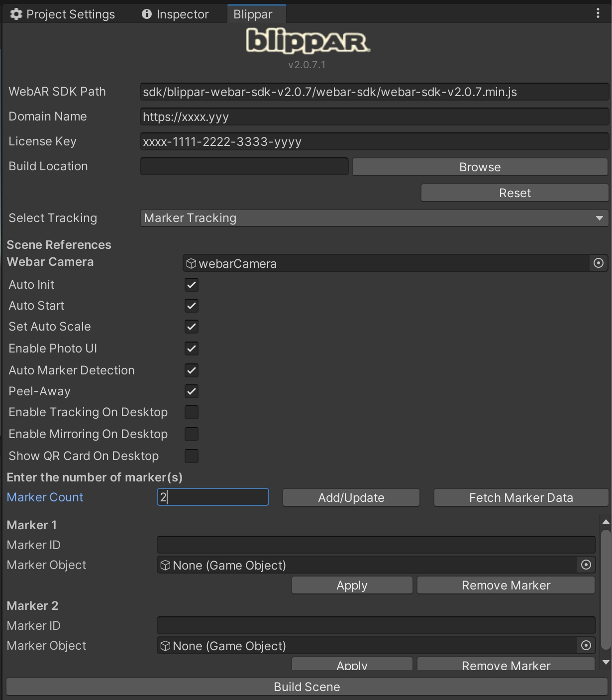
Task: Click the License Key input field
Action: (x=374, y=142)
